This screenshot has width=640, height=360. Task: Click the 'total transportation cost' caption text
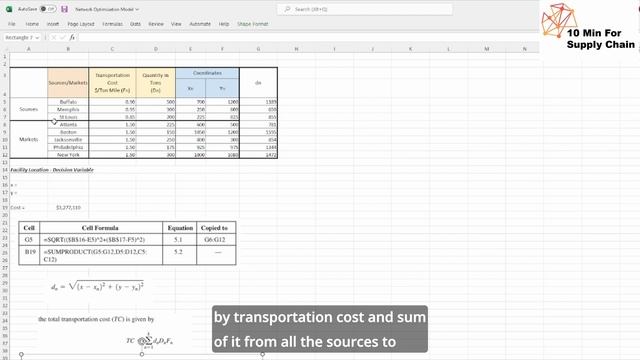tap(96, 319)
